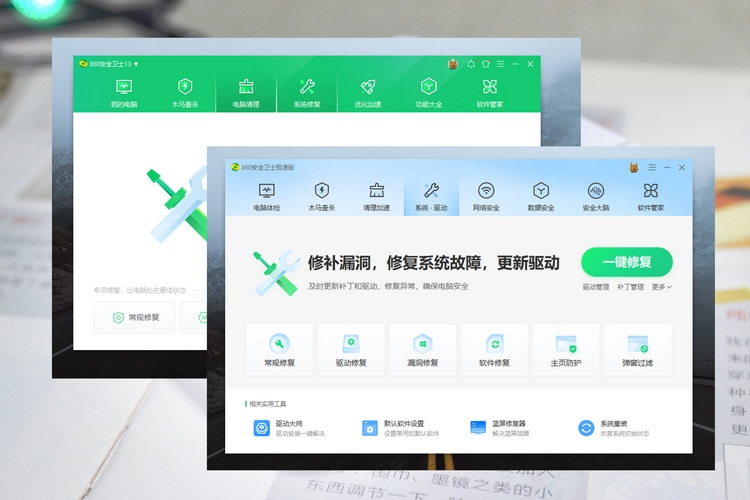Click 修补漏洞，修复系统故障 headline text
Image resolution: width=750 pixels, height=500 pixels.
434,263
